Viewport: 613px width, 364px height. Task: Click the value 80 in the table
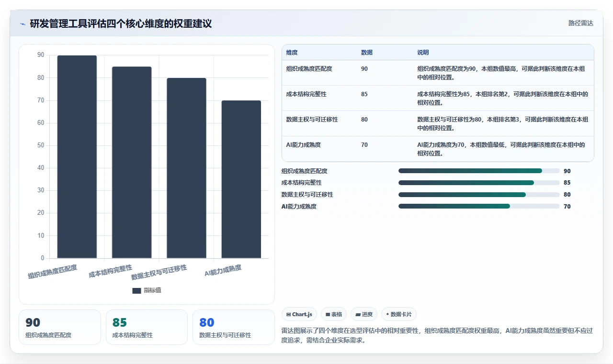click(364, 120)
